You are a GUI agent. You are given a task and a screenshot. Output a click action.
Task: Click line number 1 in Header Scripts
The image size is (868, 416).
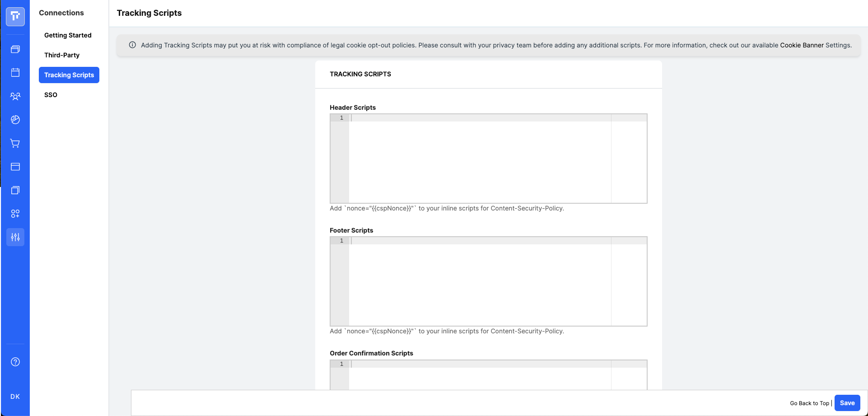coord(341,118)
